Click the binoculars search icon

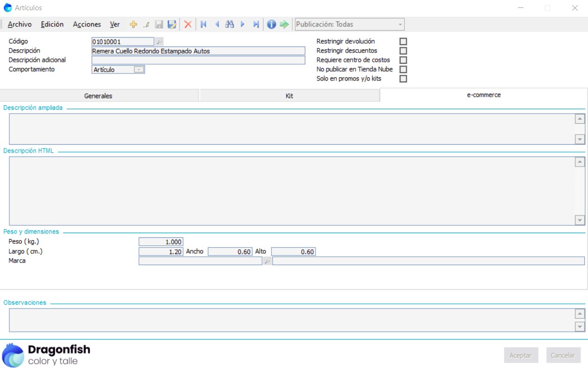230,25
